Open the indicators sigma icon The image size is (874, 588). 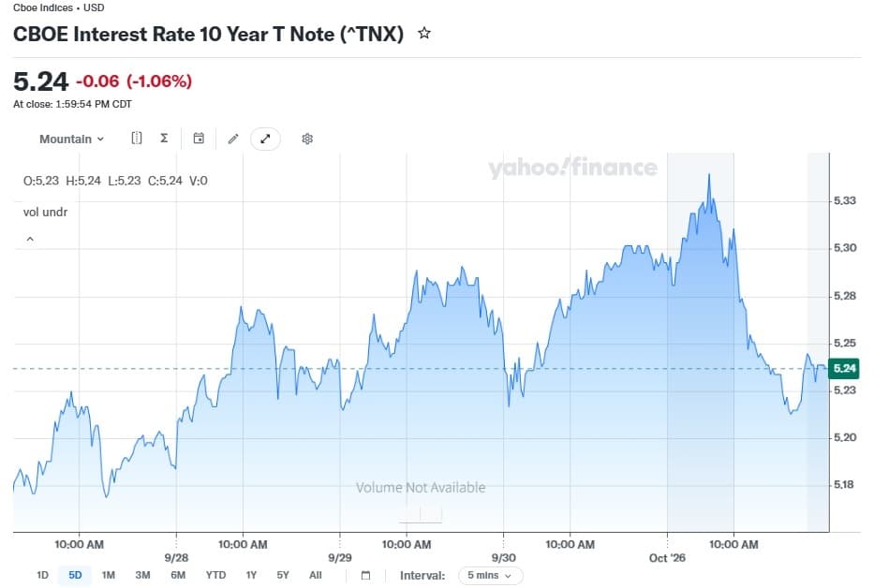click(x=164, y=139)
